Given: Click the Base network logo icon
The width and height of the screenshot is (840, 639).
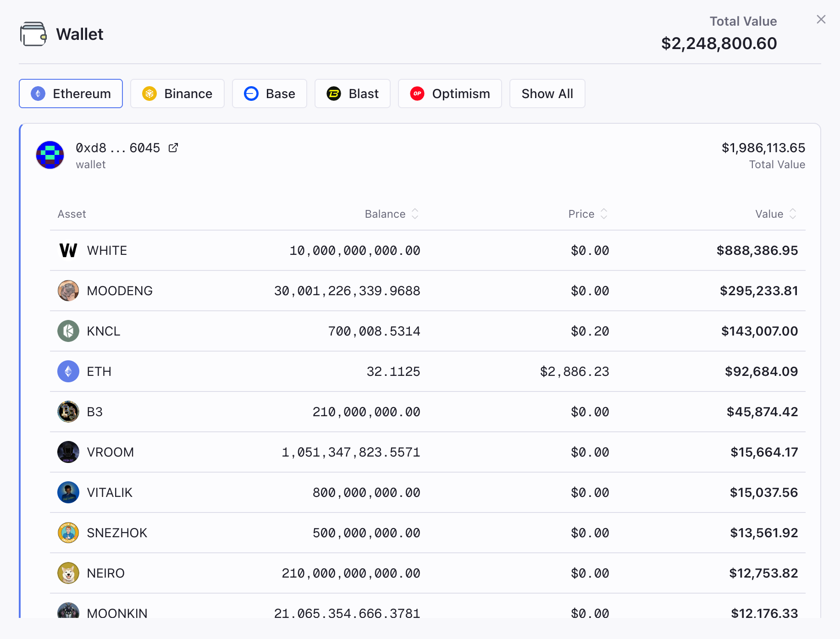Looking at the screenshot, I should point(250,94).
